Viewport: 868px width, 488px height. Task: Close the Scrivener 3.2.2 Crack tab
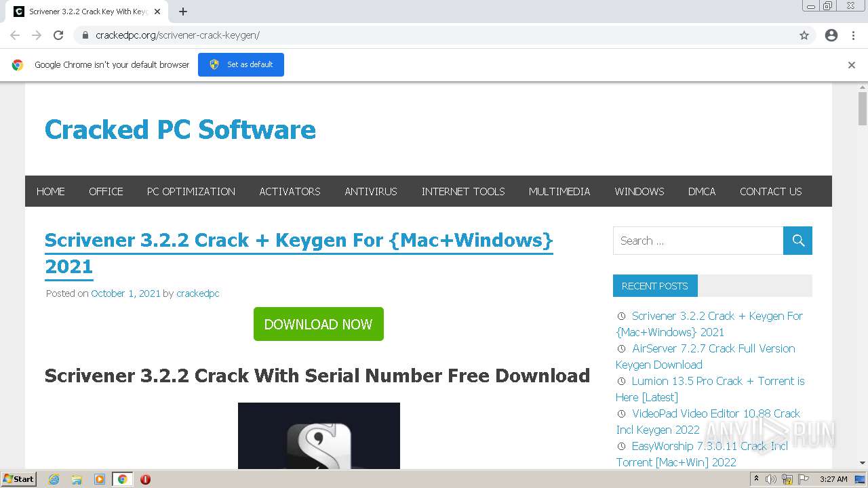pos(157,12)
